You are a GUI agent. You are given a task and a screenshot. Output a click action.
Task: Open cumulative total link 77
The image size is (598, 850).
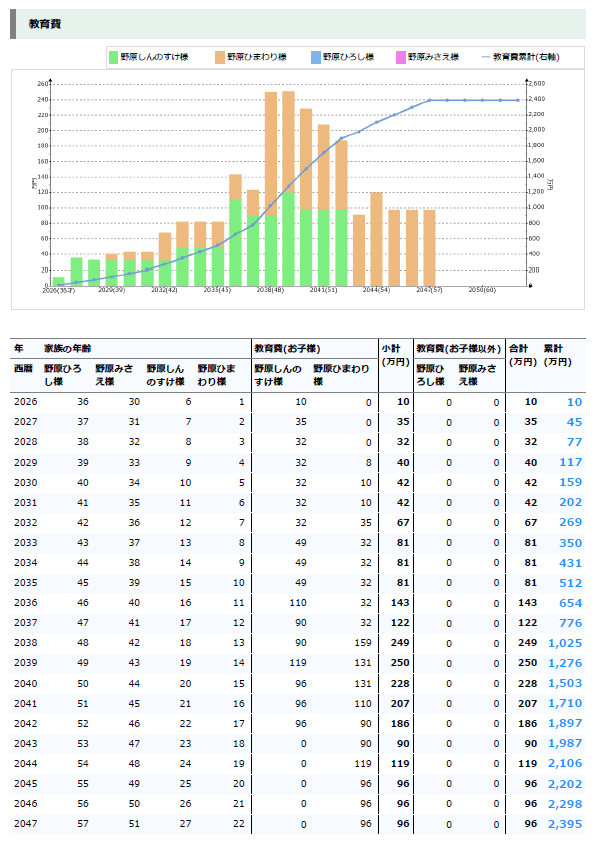(574, 442)
